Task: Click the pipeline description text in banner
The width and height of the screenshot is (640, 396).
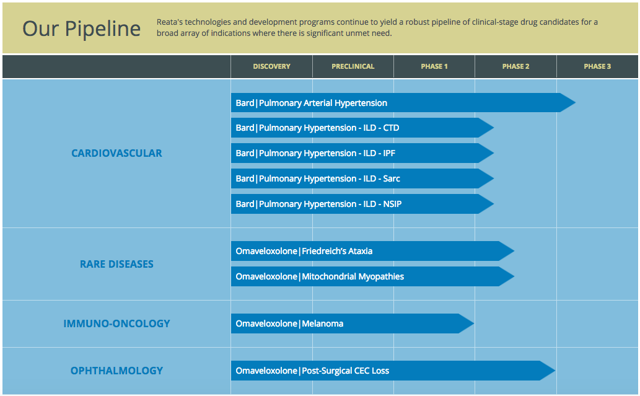Action: pyautogui.click(x=377, y=27)
